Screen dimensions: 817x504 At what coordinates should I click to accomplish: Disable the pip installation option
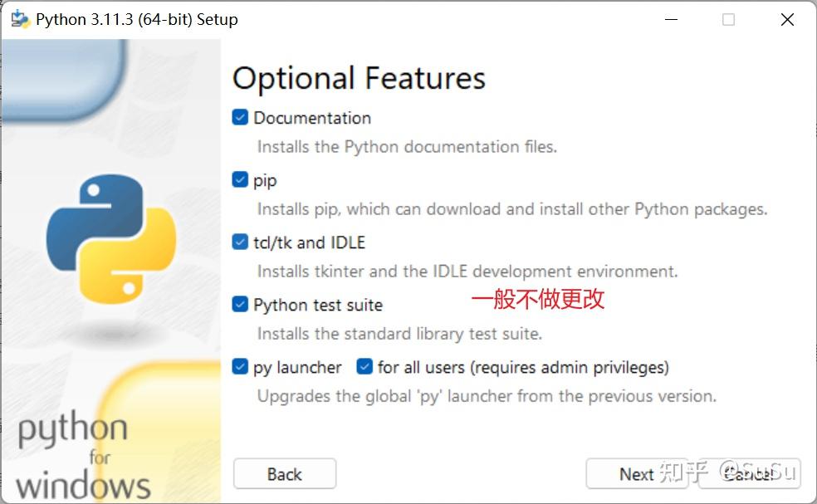(239, 179)
